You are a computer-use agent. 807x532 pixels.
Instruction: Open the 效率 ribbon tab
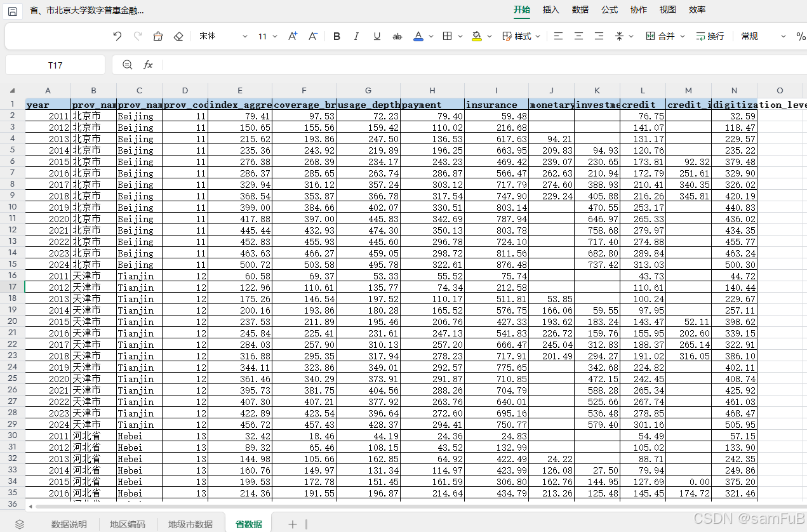pos(697,10)
